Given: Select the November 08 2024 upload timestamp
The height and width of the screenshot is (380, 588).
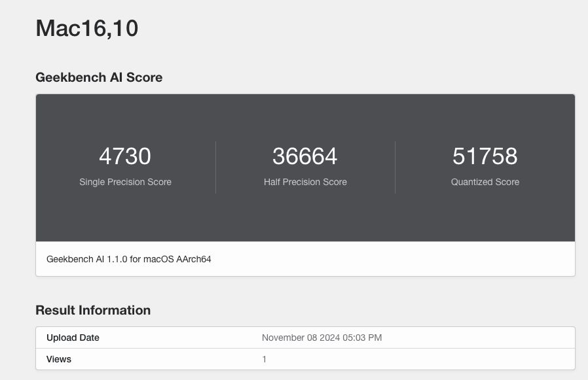Looking at the screenshot, I should (x=321, y=337).
